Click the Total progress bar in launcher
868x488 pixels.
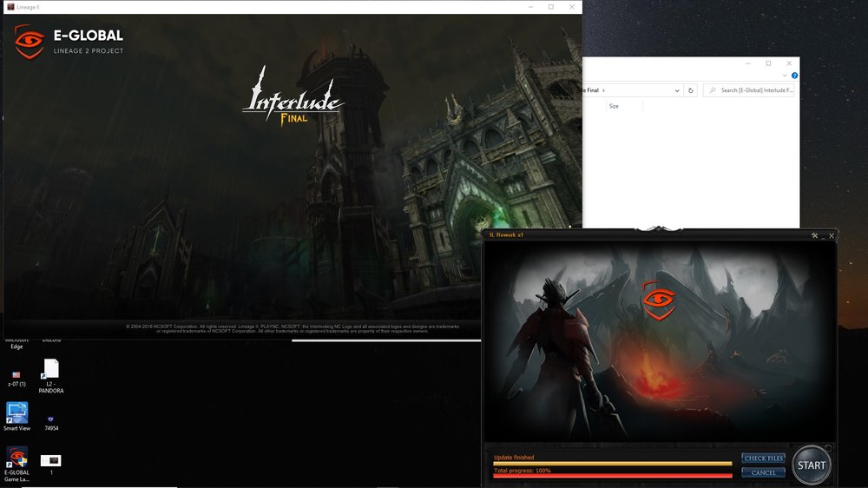coord(613,475)
